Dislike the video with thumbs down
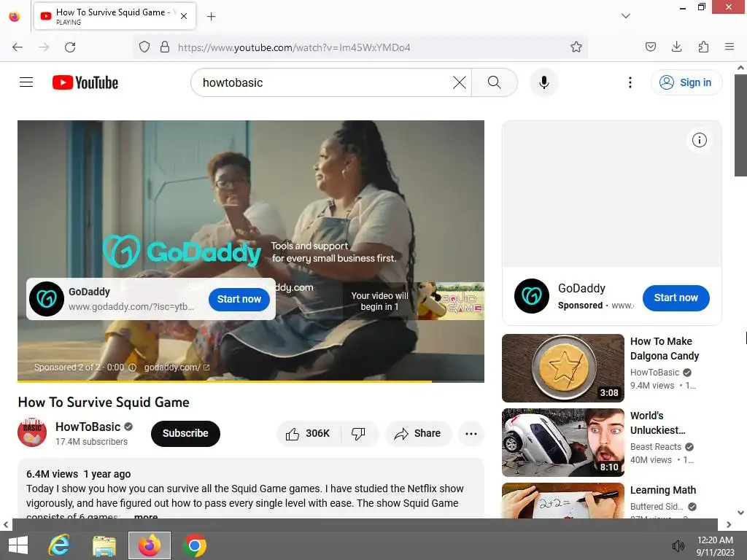This screenshot has height=560, width=747. coord(359,433)
